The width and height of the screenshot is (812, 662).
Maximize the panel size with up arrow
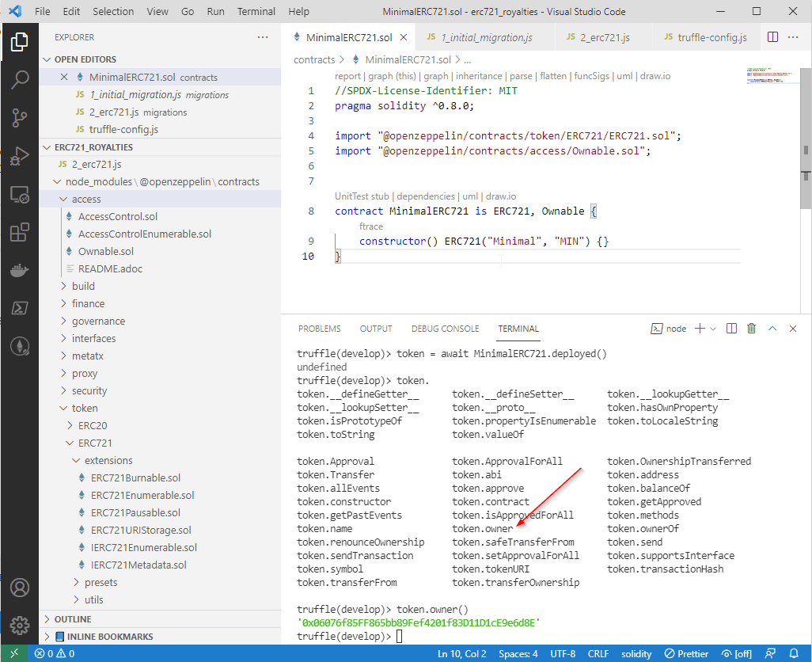[x=772, y=329]
